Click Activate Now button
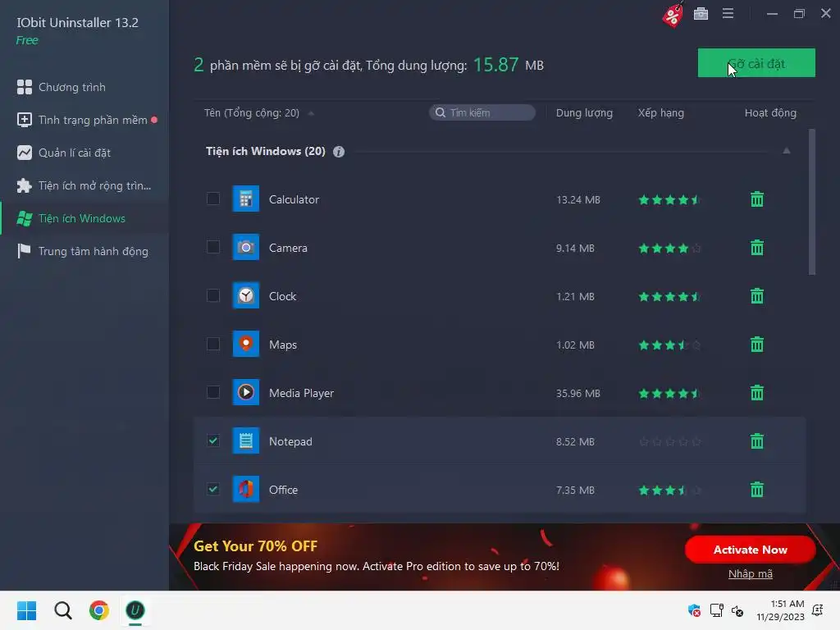Screen dimensions: 840x630 tap(750, 550)
